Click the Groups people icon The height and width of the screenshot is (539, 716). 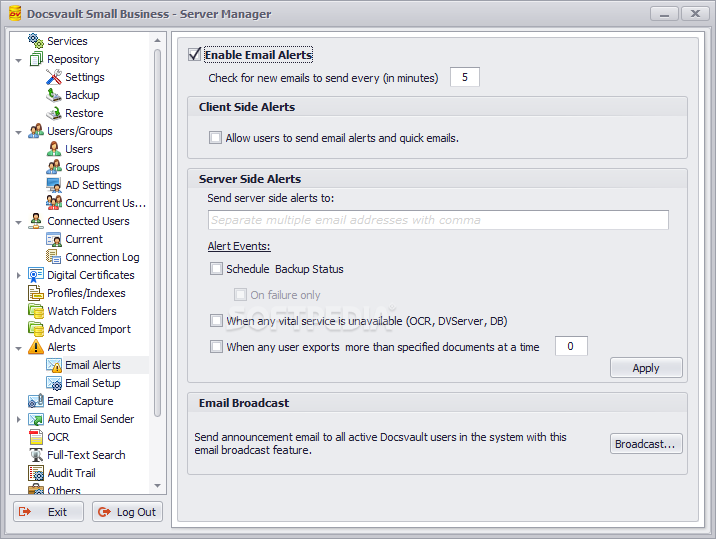[54, 167]
